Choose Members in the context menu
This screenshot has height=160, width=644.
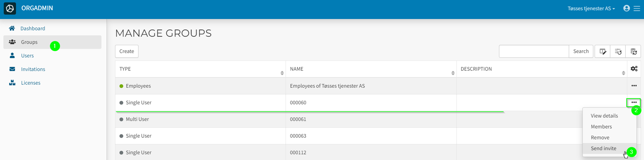(x=601, y=126)
